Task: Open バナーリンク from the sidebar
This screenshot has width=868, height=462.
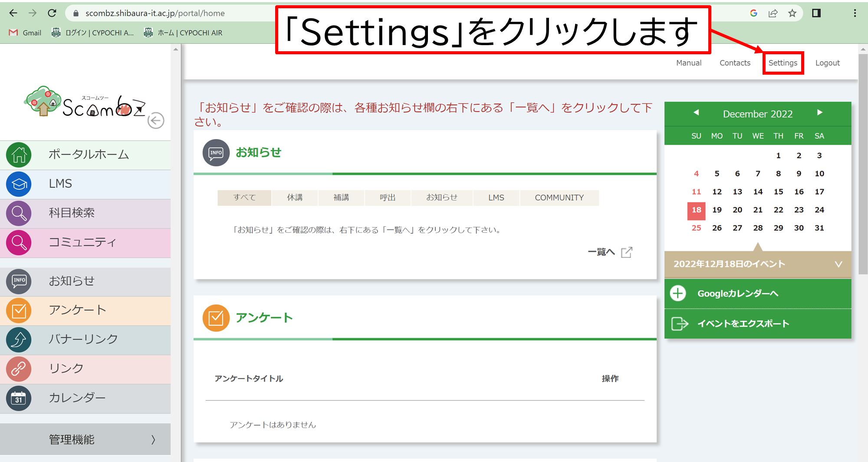Action: [85, 339]
